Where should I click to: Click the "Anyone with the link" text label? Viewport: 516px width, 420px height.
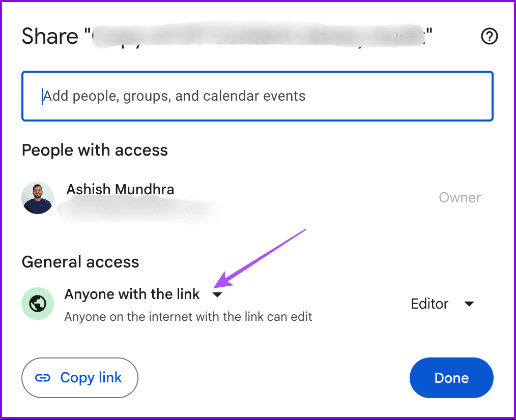tap(132, 294)
